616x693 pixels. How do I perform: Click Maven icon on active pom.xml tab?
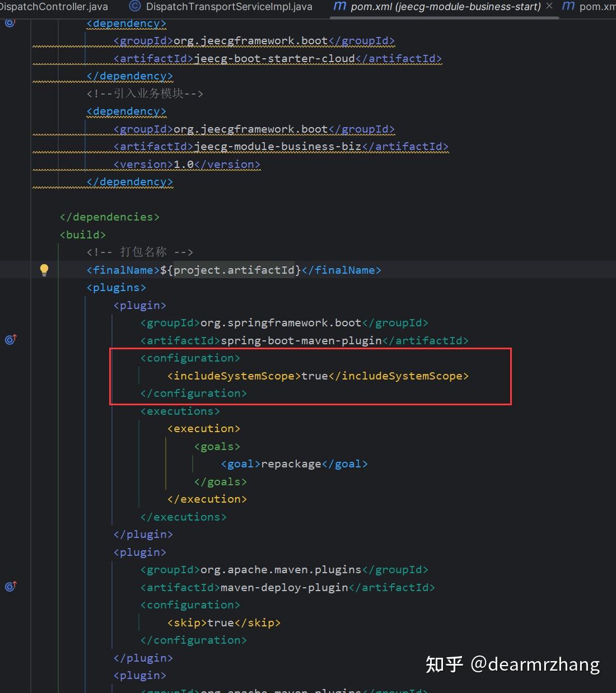(339, 7)
